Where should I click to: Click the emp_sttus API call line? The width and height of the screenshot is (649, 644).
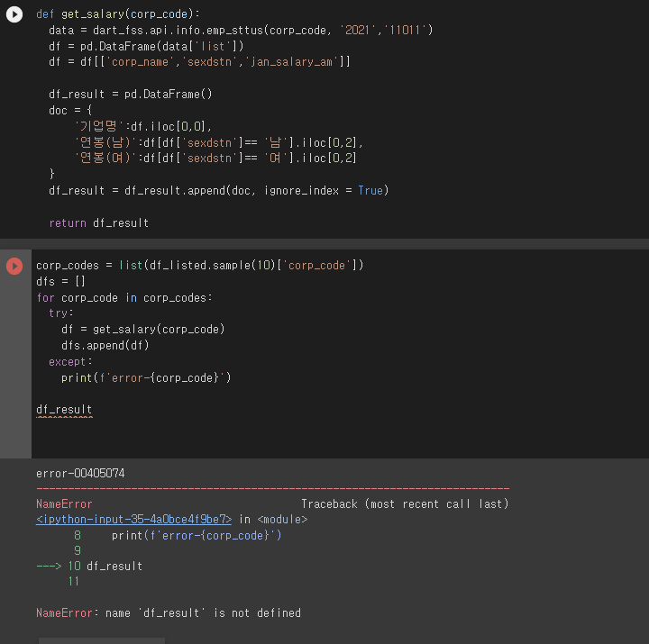(x=241, y=31)
